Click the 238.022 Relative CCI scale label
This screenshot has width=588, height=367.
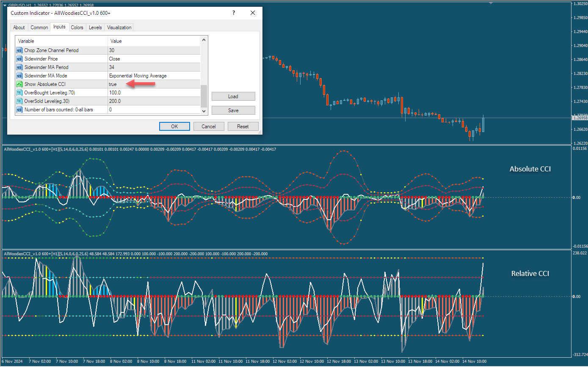click(580, 253)
